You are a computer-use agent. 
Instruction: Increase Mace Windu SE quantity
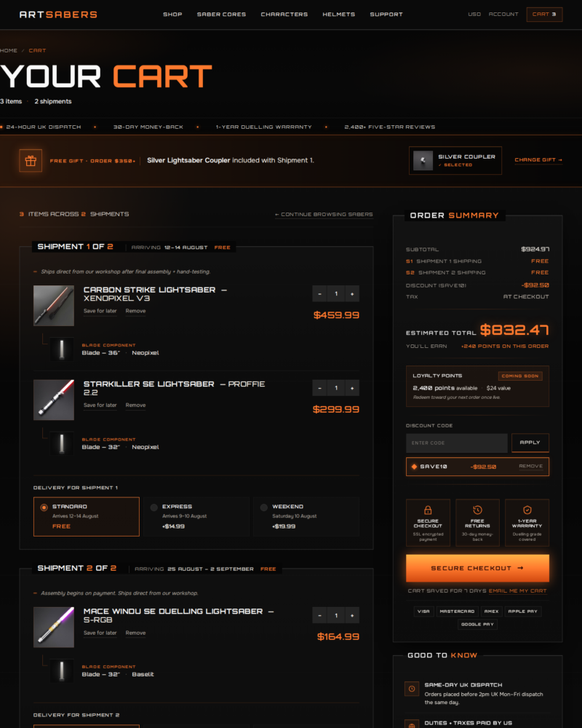click(x=352, y=616)
